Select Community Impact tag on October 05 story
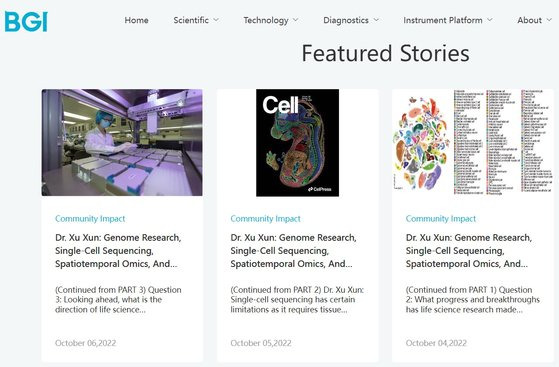The height and width of the screenshot is (367, 559). [266, 219]
